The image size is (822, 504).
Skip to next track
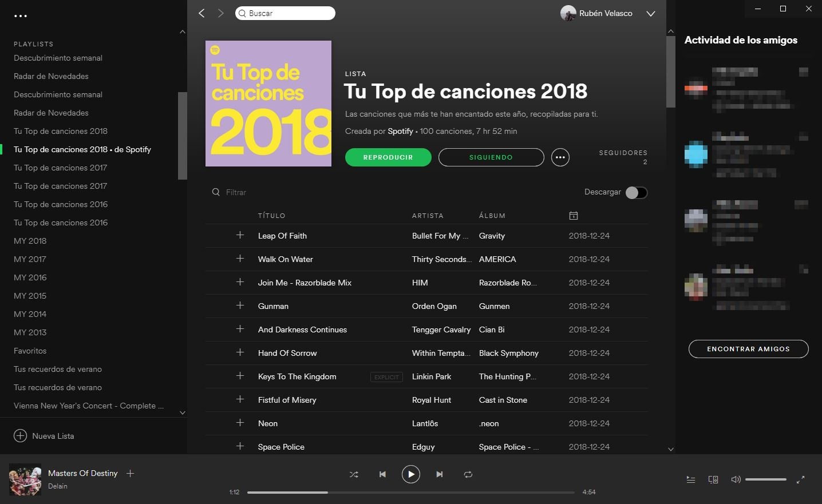[x=439, y=474]
